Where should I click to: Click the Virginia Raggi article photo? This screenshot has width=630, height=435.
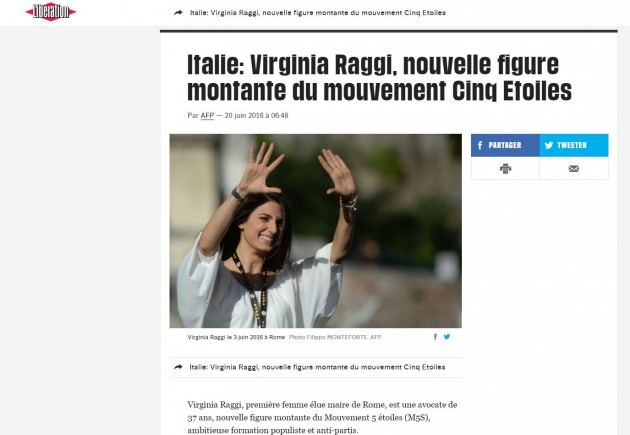(x=315, y=231)
